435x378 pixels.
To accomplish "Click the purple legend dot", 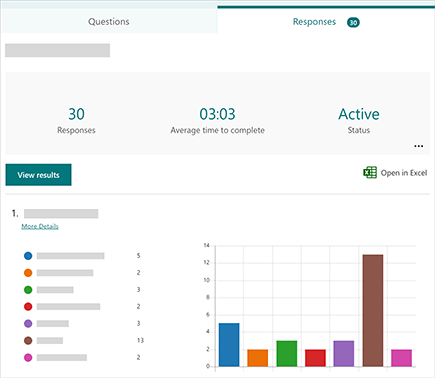I will point(28,323).
